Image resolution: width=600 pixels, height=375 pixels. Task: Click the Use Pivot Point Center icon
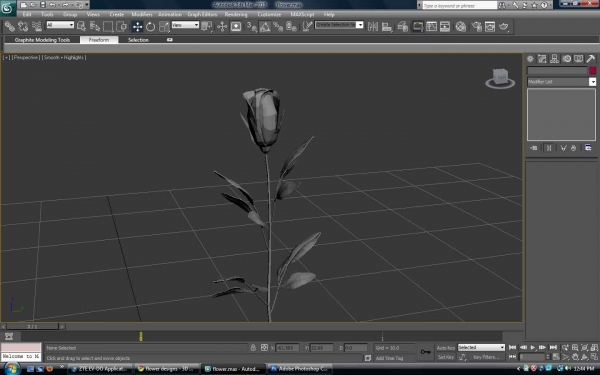click(207, 26)
